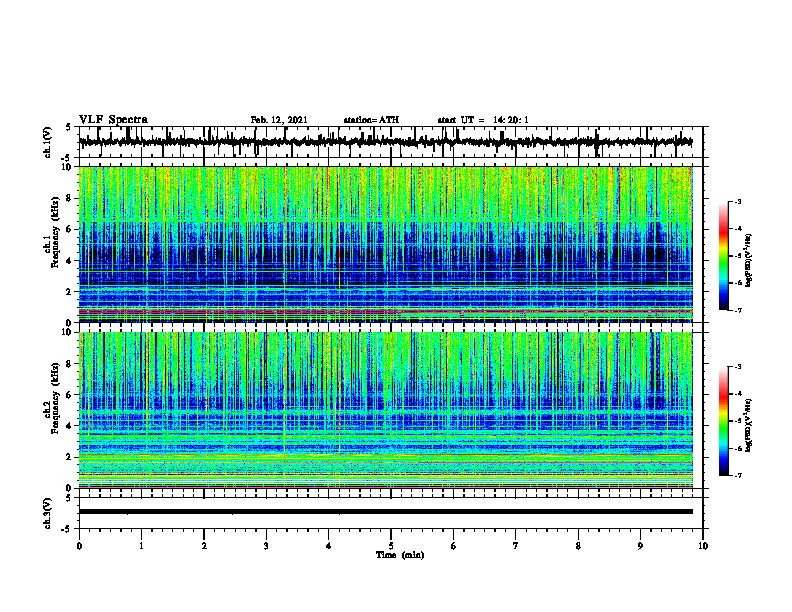Screen dimensions: 792x612
Task: Click time-axis tick label '2'
Action: [x=204, y=546]
